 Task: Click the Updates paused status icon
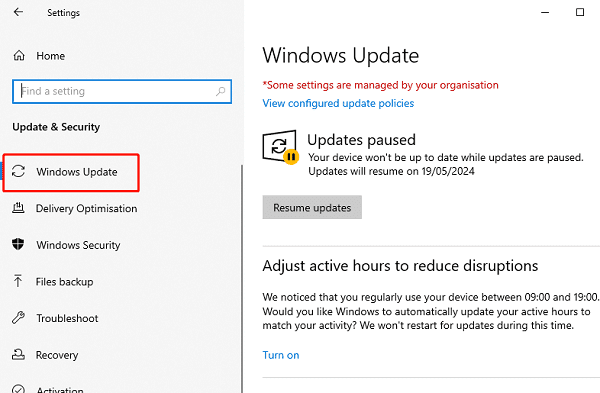tap(280, 147)
